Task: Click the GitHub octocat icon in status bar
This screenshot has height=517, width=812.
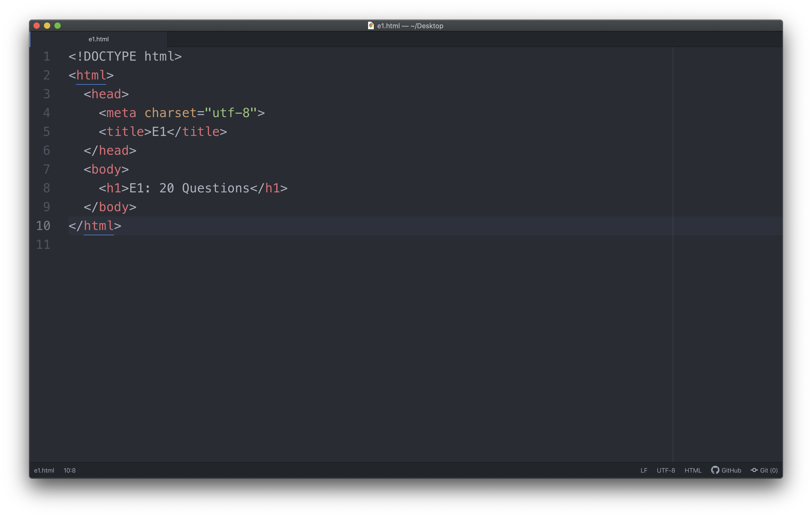Action: pos(715,470)
